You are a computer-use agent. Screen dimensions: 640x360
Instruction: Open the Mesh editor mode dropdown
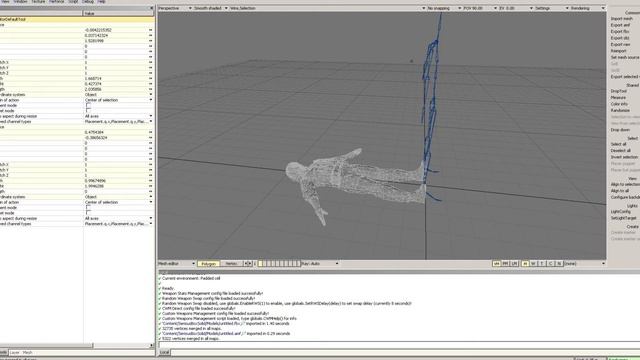tap(177, 264)
